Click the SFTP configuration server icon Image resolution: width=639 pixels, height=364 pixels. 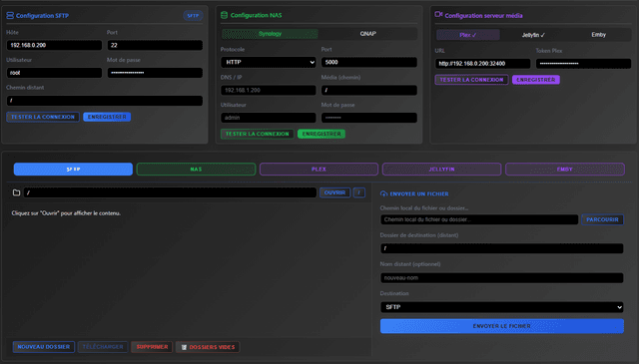tap(10, 16)
